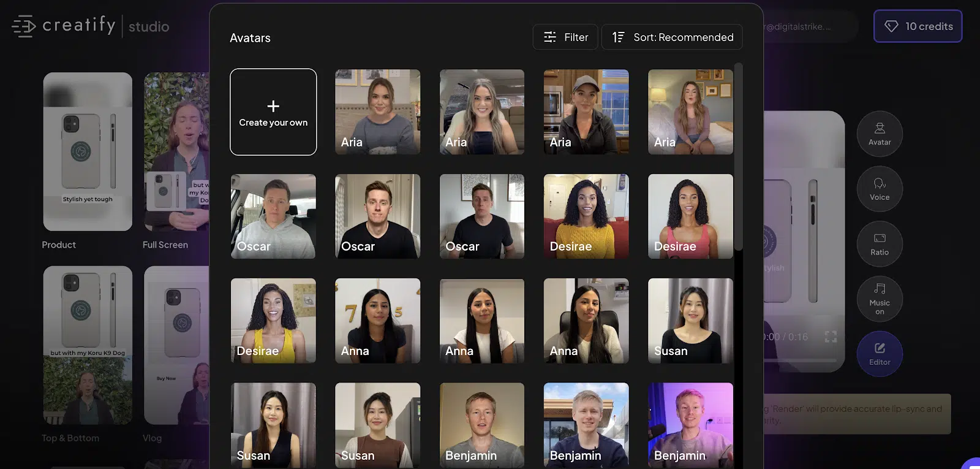Click the Product label under template

click(x=59, y=245)
